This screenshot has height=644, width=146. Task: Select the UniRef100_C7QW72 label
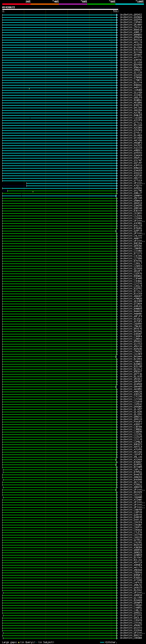coord(131,80)
